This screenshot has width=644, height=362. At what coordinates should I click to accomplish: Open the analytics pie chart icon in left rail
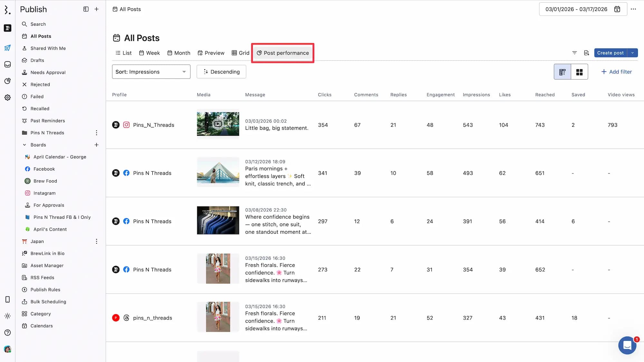7,81
